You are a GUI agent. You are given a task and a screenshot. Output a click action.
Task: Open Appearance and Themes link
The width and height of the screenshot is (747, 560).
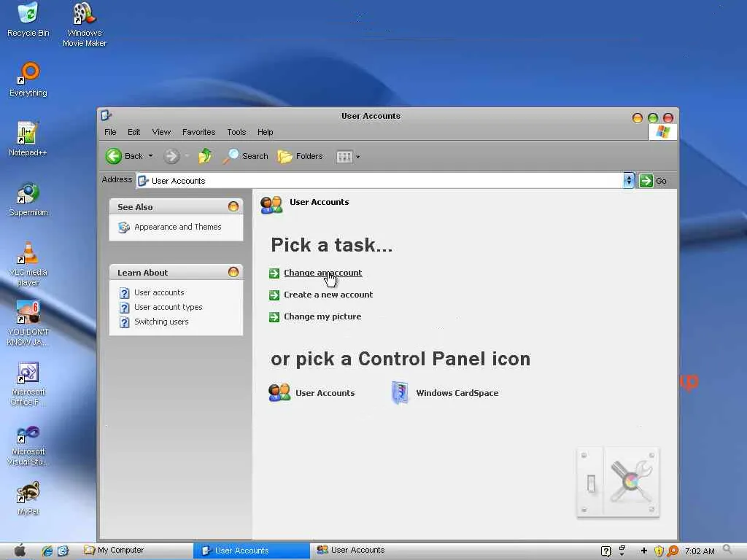(x=170, y=227)
